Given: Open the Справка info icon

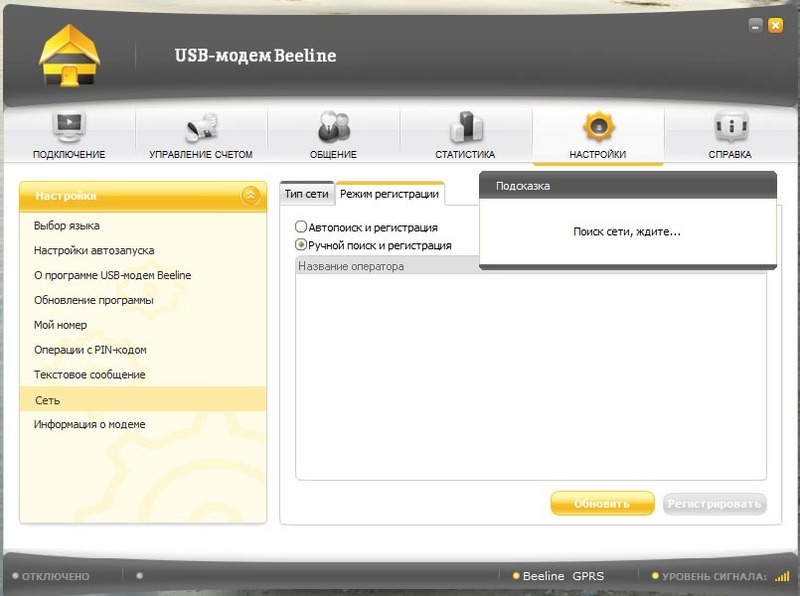Looking at the screenshot, I should click(731, 127).
